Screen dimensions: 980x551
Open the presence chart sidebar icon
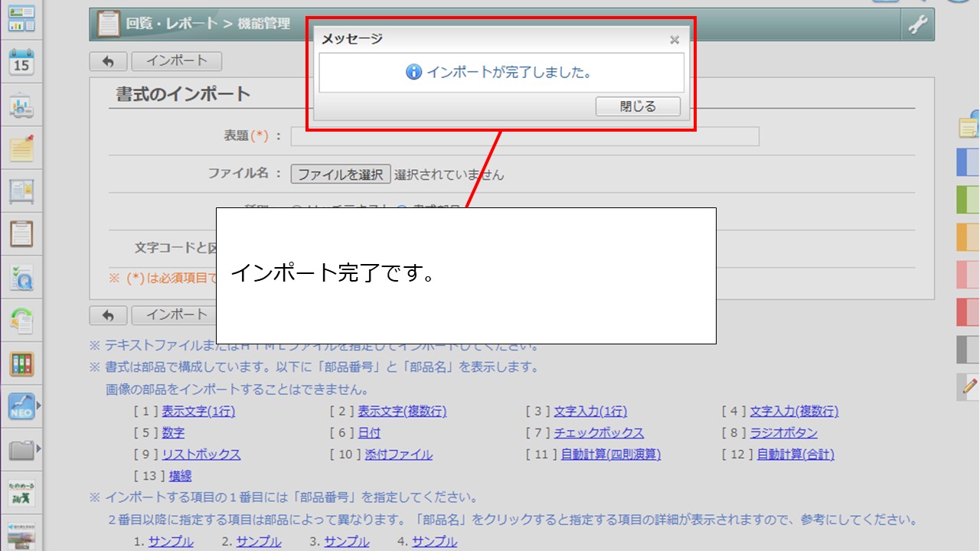click(21, 106)
